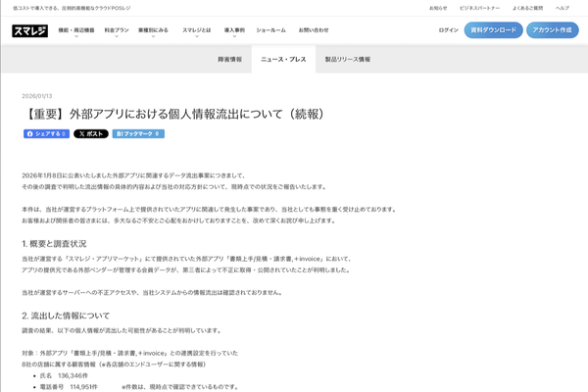Open the ヘルプ link
The image size is (588, 392).
click(563, 8)
